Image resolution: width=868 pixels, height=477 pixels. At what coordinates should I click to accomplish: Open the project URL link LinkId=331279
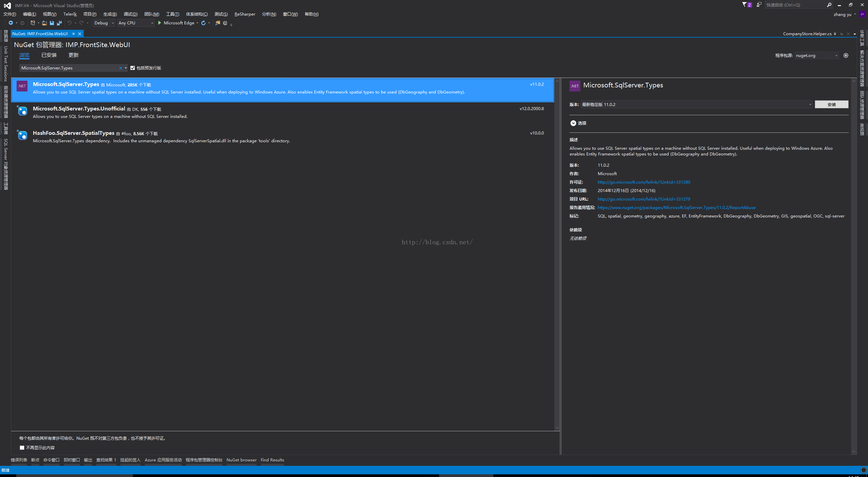click(x=644, y=199)
